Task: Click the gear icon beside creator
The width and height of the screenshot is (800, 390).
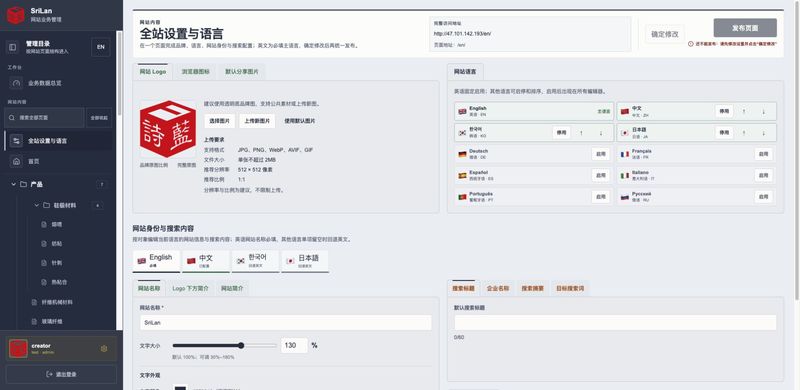Action: pyautogui.click(x=104, y=349)
